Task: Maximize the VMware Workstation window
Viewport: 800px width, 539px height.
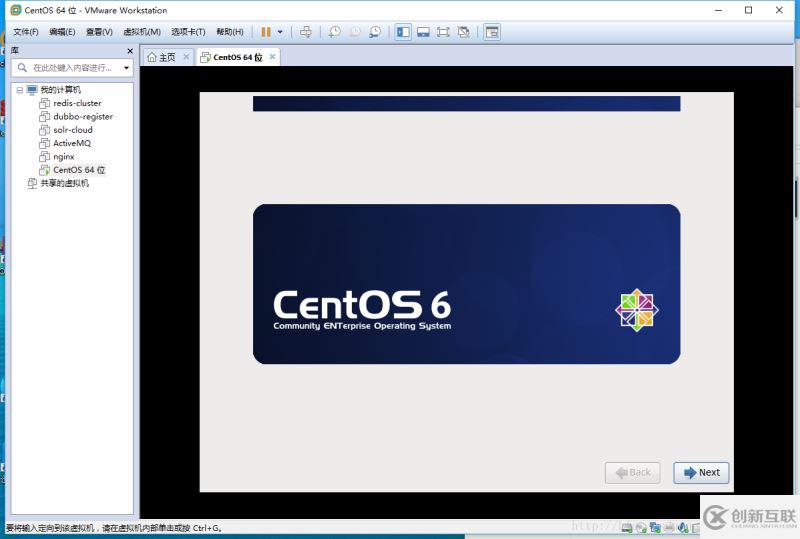Action: (x=748, y=10)
